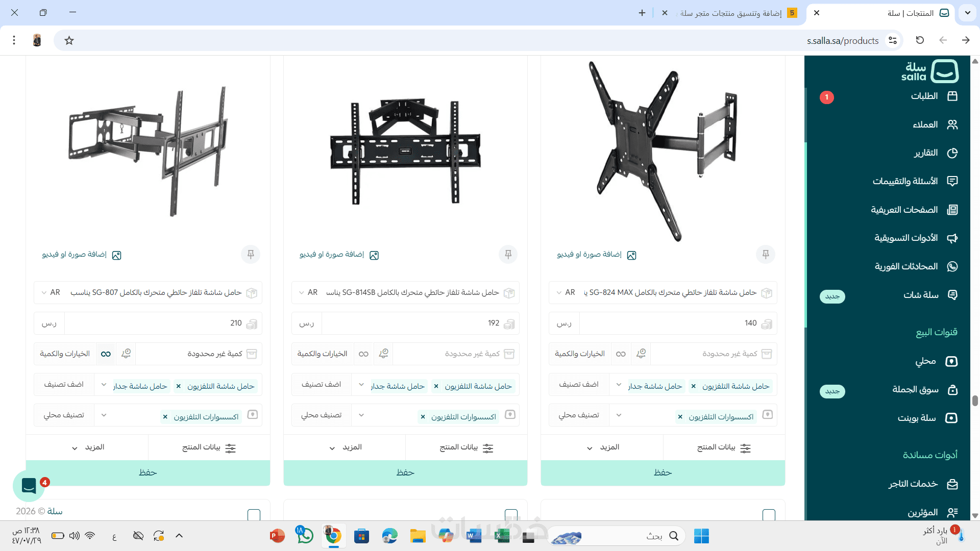The height and width of the screenshot is (551, 980).
Task: Save the SG-824 MAX product with حفظ
Action: pos(663,472)
